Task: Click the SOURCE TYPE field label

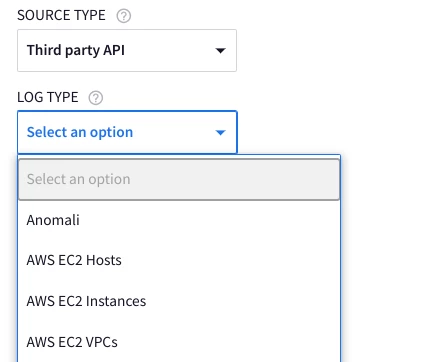Action: (x=61, y=15)
